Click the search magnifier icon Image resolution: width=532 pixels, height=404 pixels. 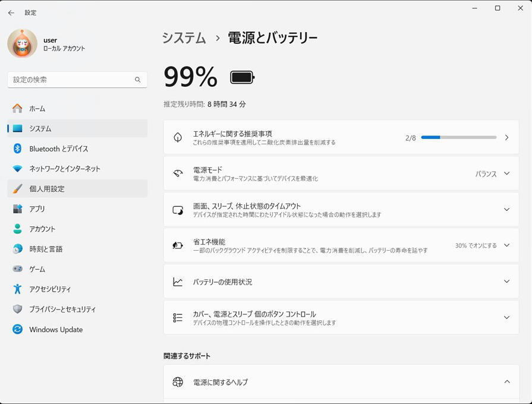137,80
